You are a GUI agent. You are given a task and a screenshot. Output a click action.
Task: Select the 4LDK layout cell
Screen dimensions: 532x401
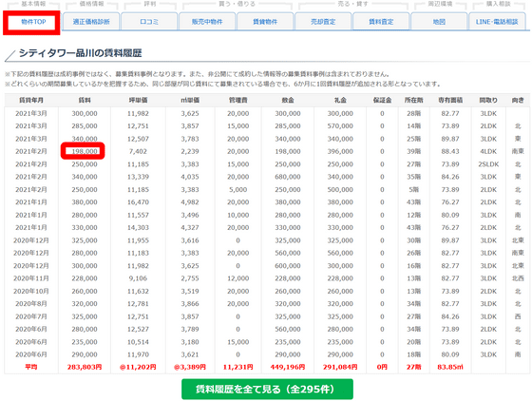[488, 151]
